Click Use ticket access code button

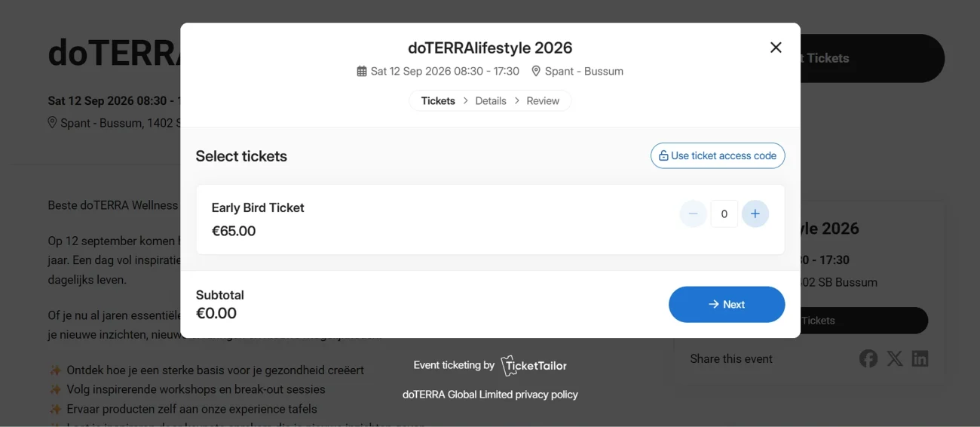click(x=718, y=155)
